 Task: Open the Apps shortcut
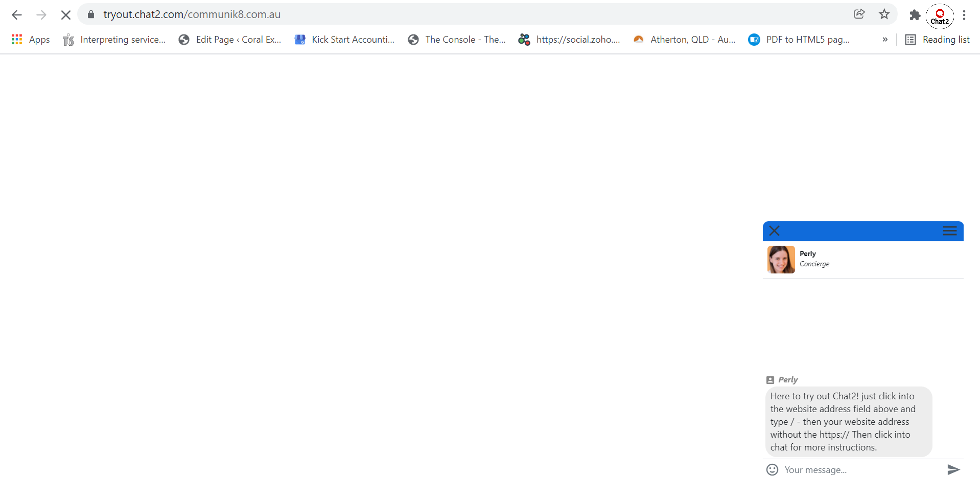[x=31, y=39]
